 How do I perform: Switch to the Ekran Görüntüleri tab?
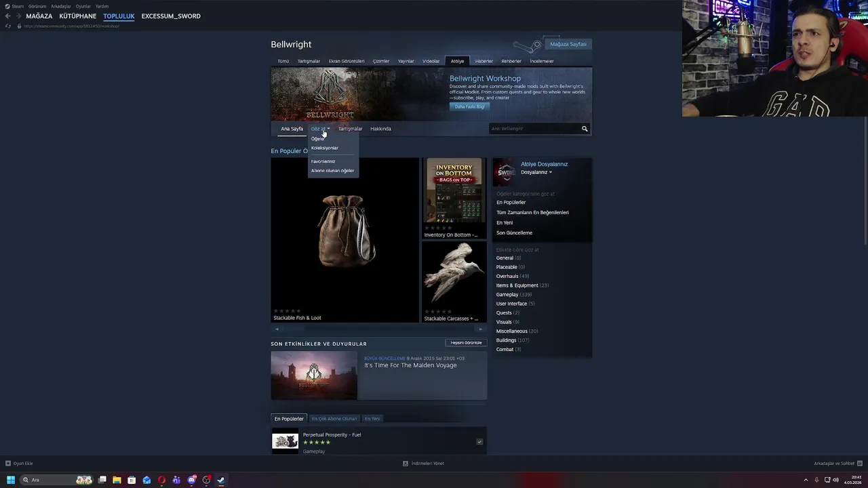click(347, 61)
